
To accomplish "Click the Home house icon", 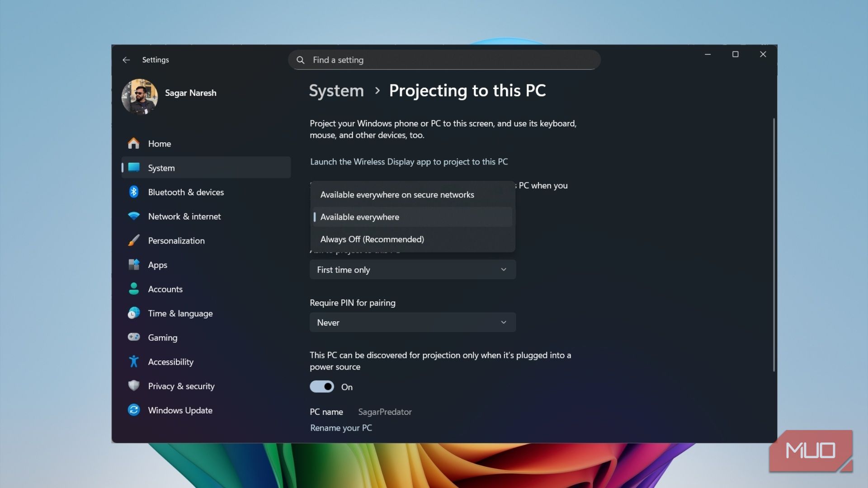I will (x=133, y=143).
